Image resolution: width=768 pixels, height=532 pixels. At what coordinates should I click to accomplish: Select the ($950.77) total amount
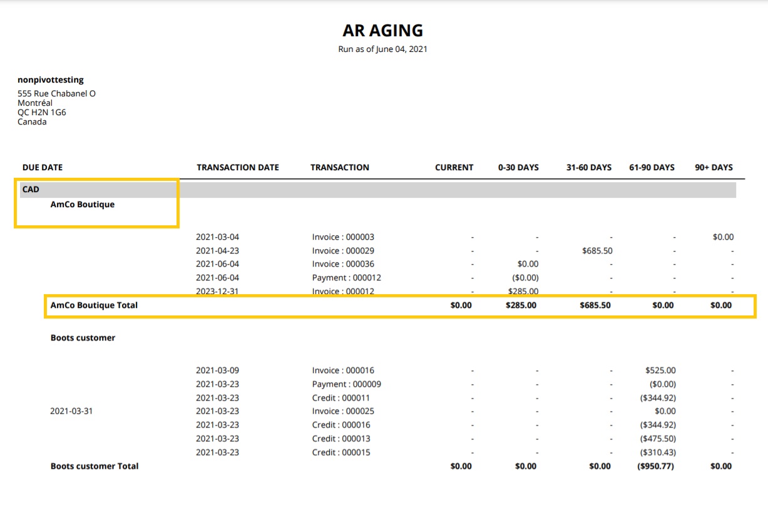point(656,466)
